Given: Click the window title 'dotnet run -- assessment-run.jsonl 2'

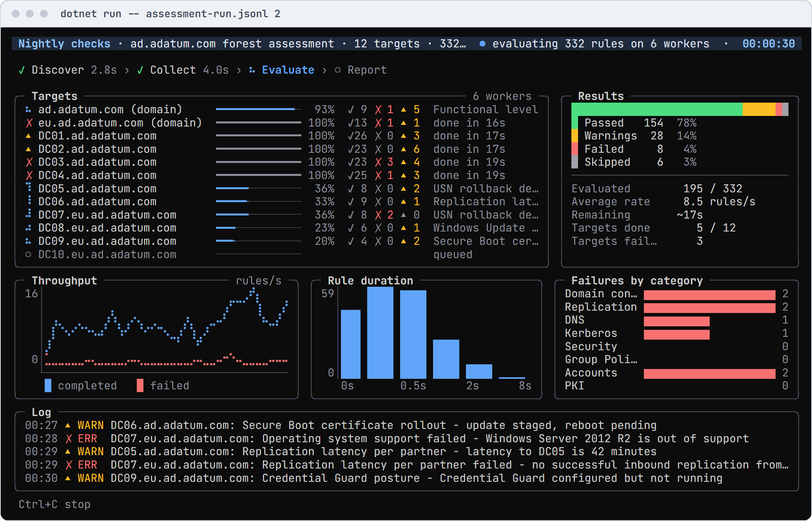Looking at the screenshot, I should tap(170, 14).
